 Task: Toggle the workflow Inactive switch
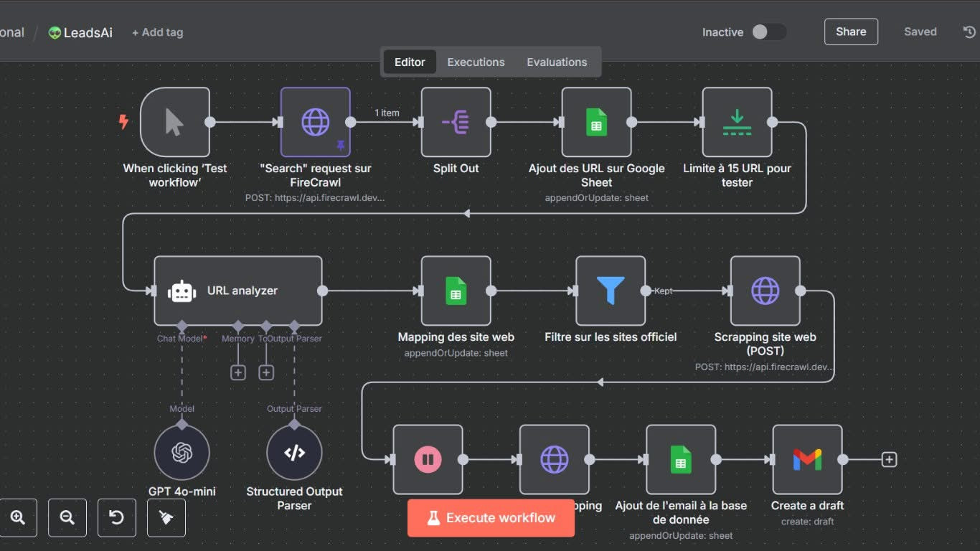pos(768,32)
